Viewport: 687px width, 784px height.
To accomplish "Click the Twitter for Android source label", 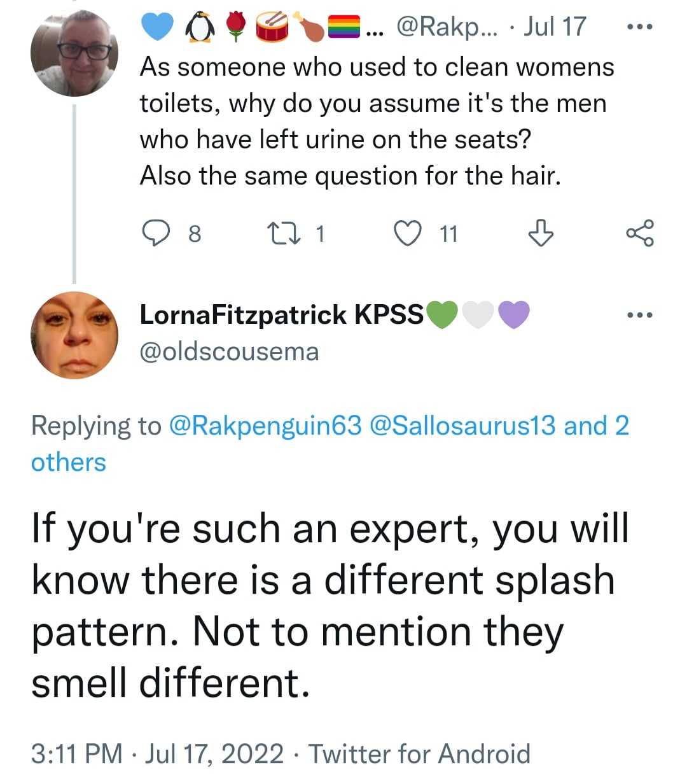I will pos(419,754).
